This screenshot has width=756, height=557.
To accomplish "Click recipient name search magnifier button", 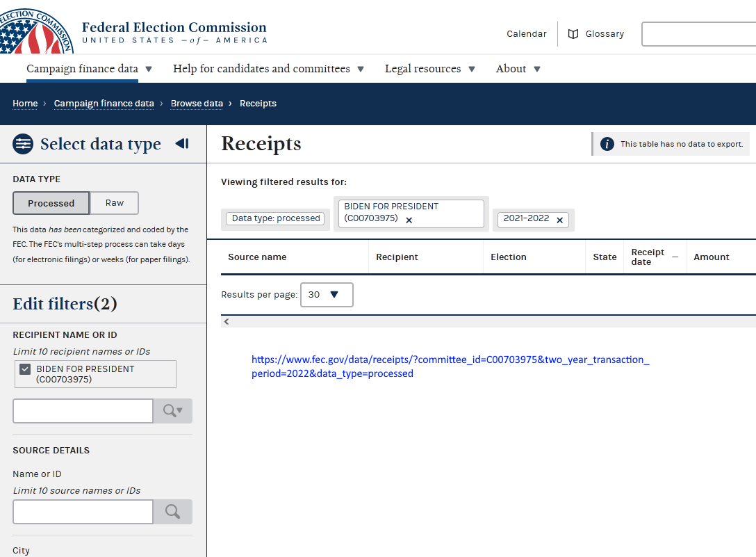I will [x=172, y=411].
